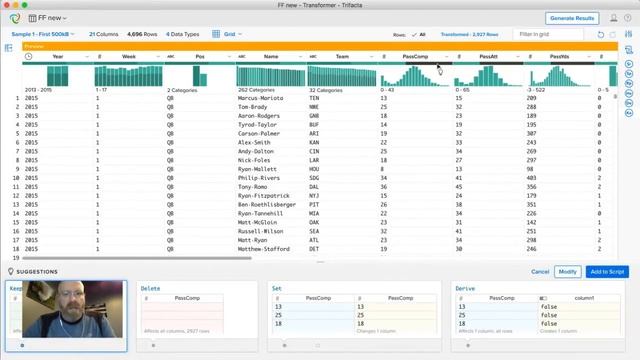This screenshot has width=640, height=360.
Task: Click Cancel in Suggestions panel
Action: pyautogui.click(x=540, y=272)
